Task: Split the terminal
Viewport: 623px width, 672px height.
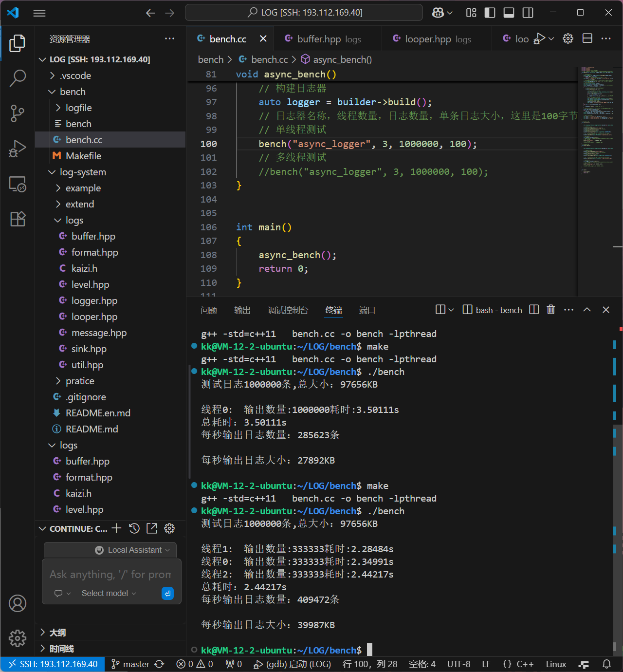Action: tap(534, 310)
